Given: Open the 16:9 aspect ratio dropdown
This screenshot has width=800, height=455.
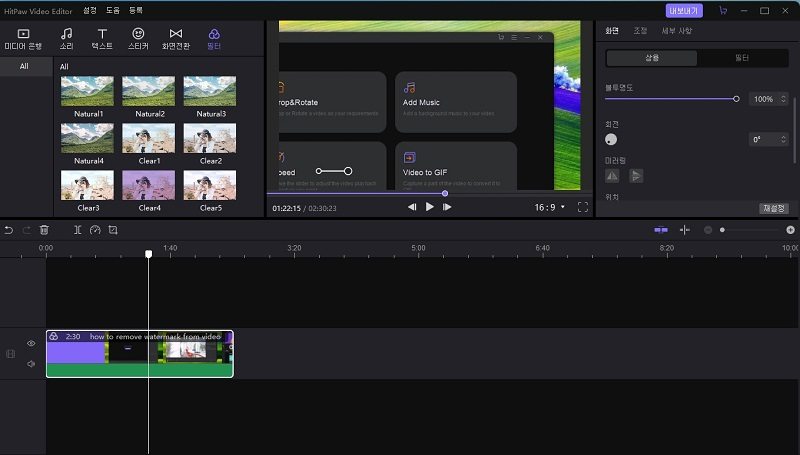Looking at the screenshot, I should point(549,207).
